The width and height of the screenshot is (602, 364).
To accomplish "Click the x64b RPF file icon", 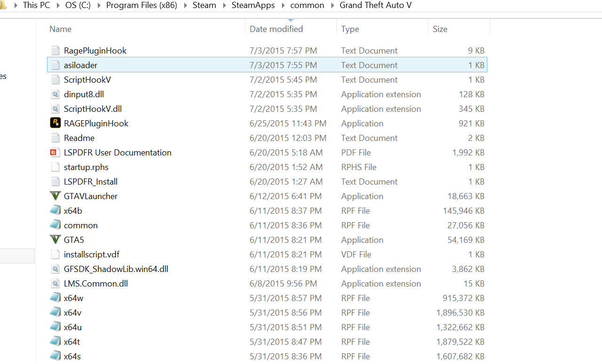I will click(x=55, y=210).
